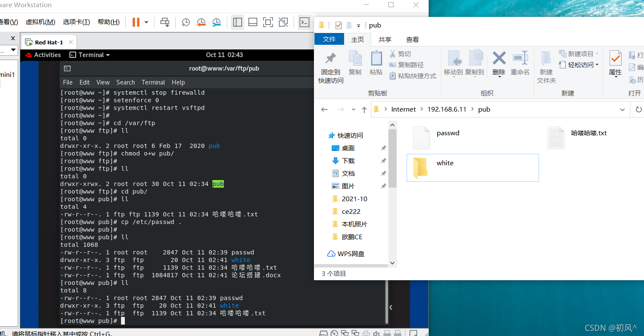Revert the virtual machine to its snapshot
The height and width of the screenshot is (336, 644).
click(x=201, y=22)
